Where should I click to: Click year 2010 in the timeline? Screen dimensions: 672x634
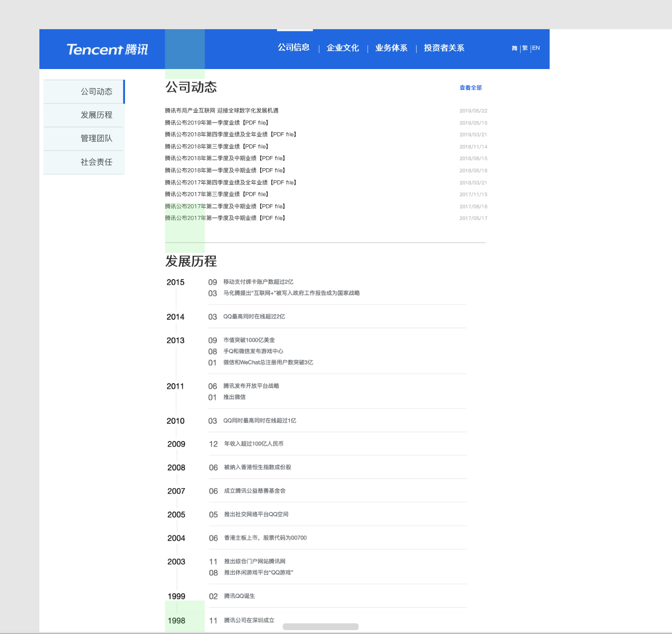176,421
